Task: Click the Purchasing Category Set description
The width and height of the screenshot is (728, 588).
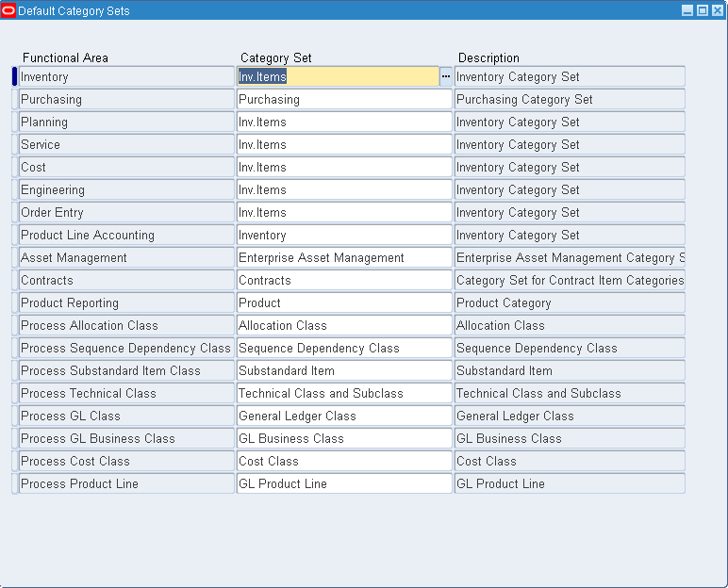Action: (x=570, y=99)
